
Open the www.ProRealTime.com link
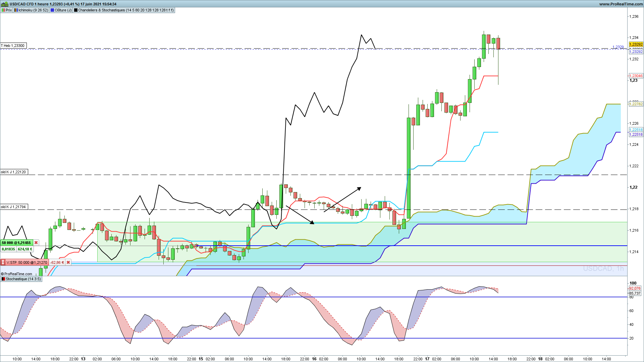[621, 4]
